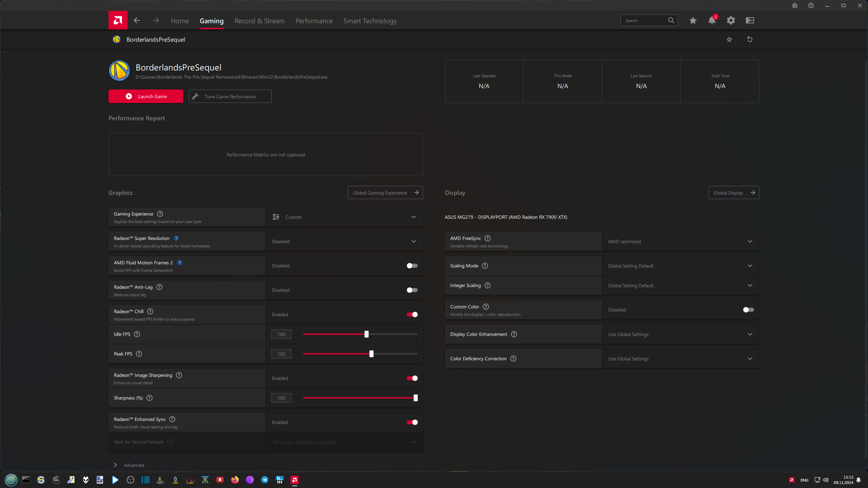868x488 pixels.
Task: Open AMD FreeSync dropdown menu
Action: [680, 241]
